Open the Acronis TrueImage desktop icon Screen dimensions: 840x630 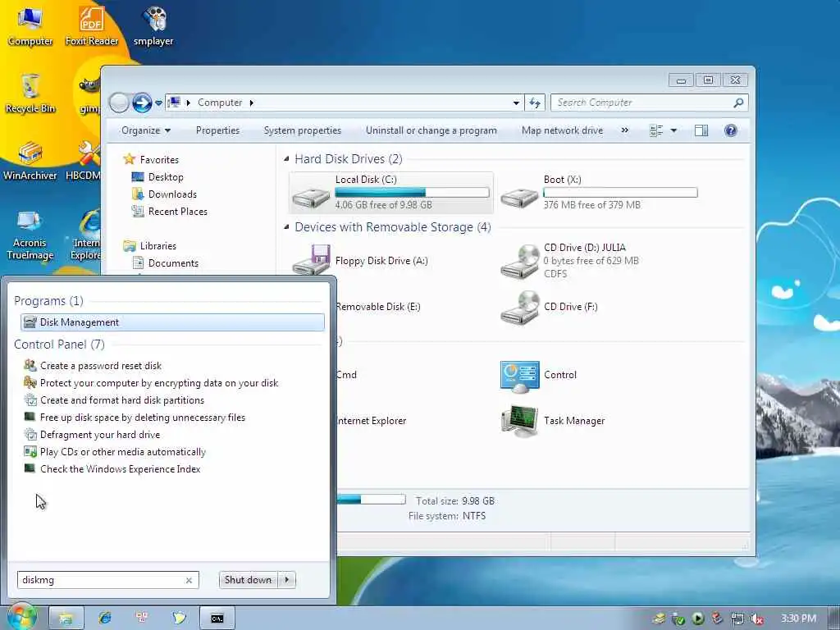pos(30,235)
